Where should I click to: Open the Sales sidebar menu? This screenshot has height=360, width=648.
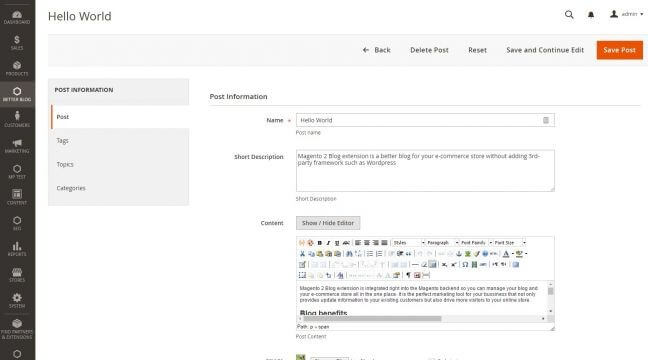(17, 43)
